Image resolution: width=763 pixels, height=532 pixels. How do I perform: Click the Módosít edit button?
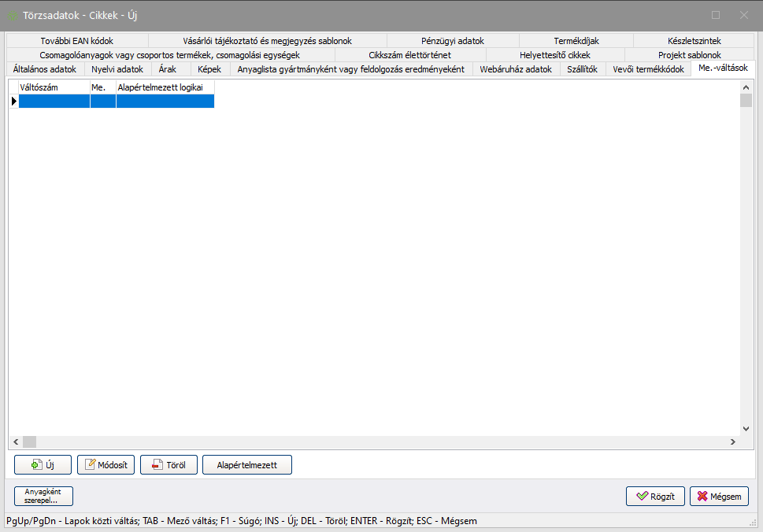[106, 465]
